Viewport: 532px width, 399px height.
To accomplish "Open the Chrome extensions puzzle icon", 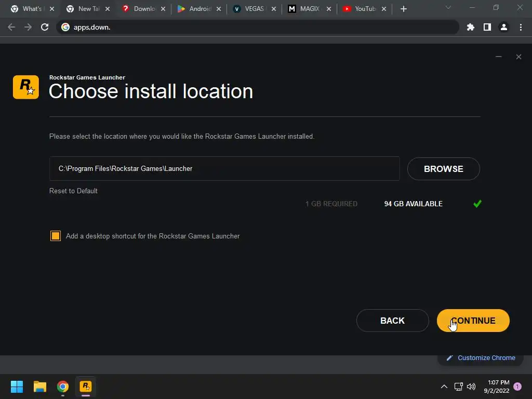I will (471, 27).
